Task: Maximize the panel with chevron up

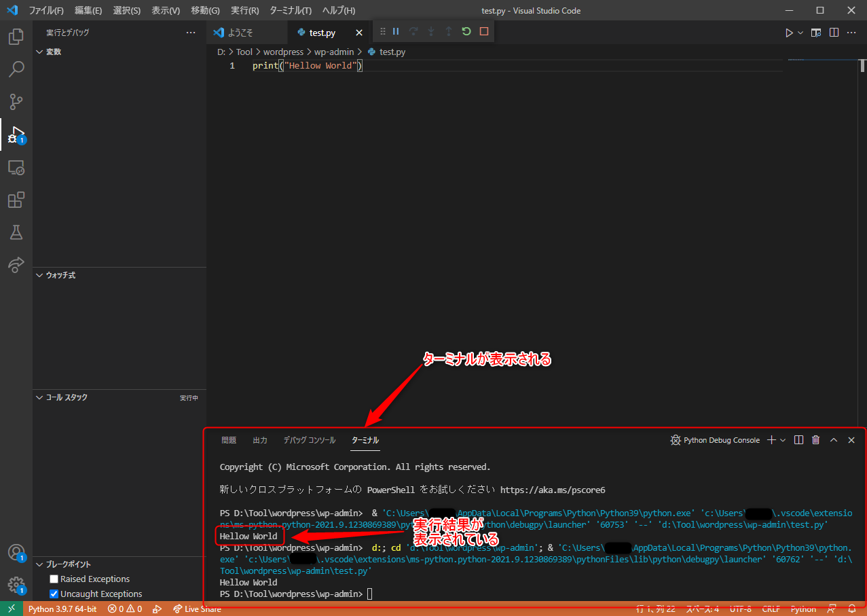Action: tap(834, 440)
